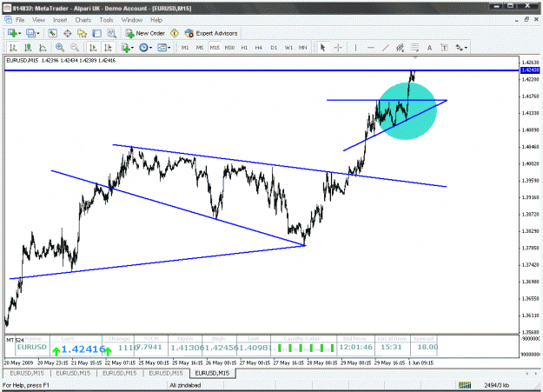
Task: Select the Vertical Line tool
Action: click(355, 48)
